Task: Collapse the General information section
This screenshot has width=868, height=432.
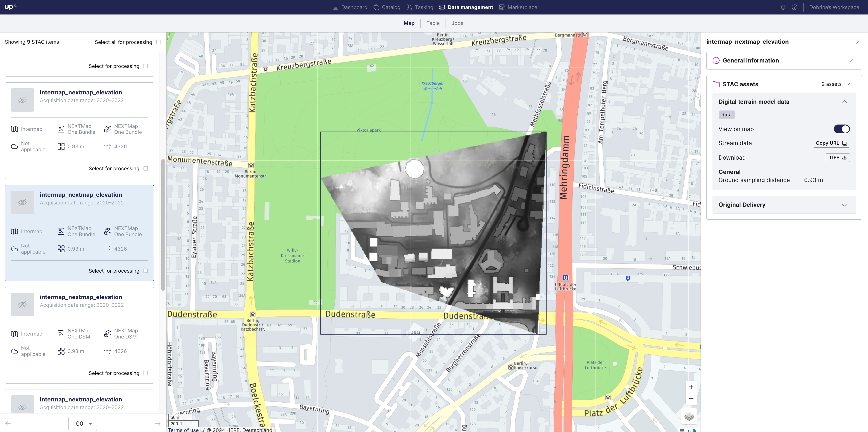Action: pos(850,60)
